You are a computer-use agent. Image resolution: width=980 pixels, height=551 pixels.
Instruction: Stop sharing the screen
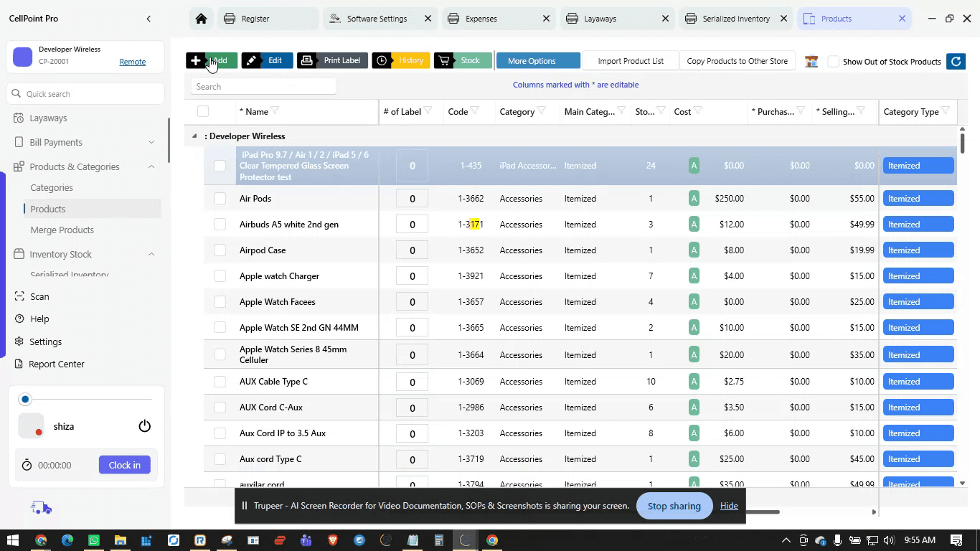click(x=674, y=506)
